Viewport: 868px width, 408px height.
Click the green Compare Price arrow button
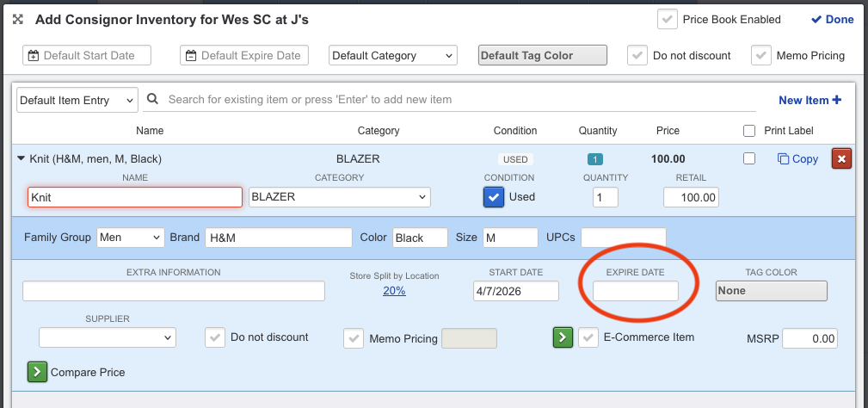(37, 372)
